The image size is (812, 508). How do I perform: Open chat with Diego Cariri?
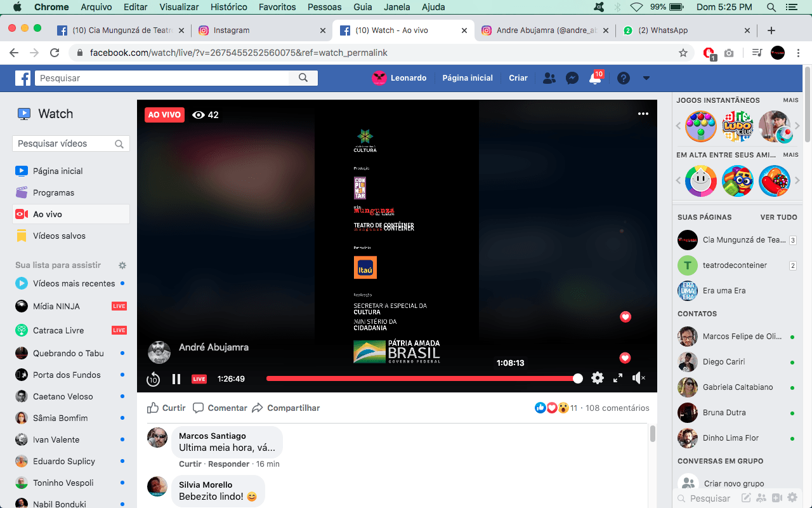[x=736, y=362]
